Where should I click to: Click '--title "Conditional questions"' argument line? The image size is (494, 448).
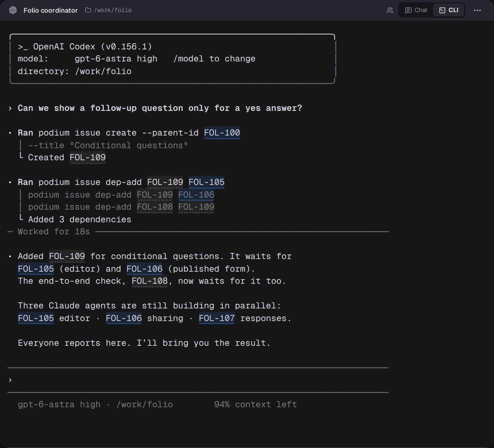108,145
